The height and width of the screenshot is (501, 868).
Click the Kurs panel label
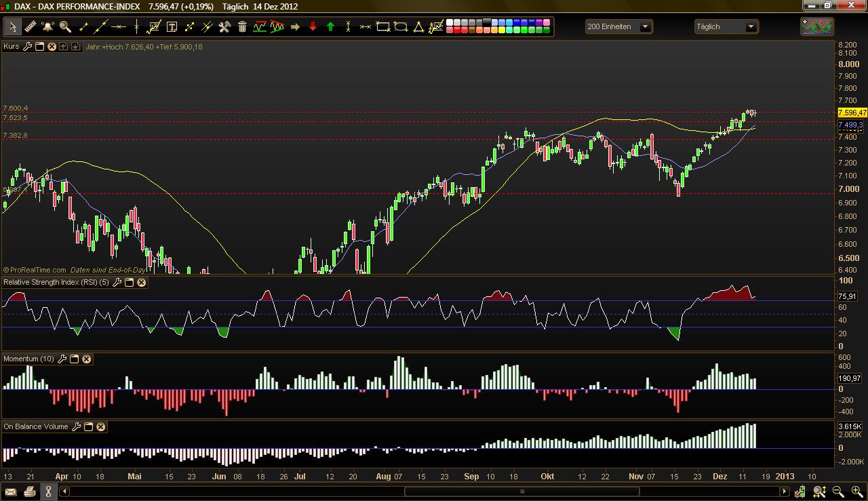(12, 47)
